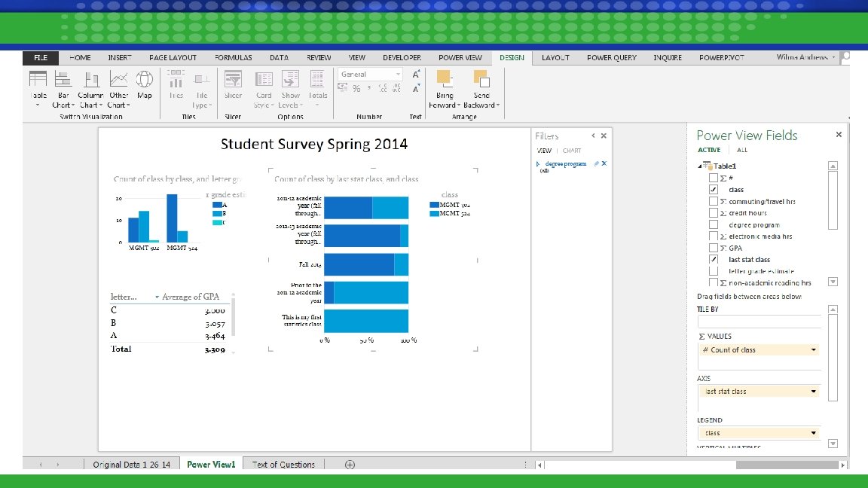Check the GPA field checkbox
The image size is (868, 488).
tap(713, 248)
